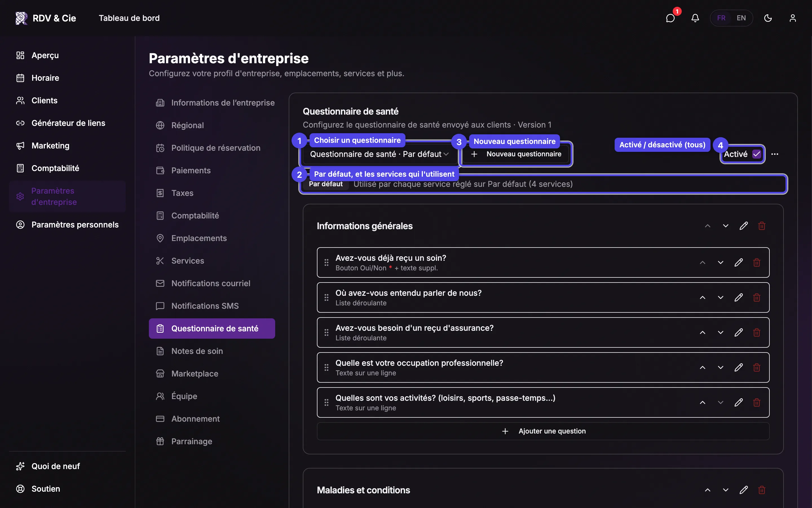This screenshot has width=812, height=508.
Task: Toggle dark mode moon icon
Action: [768, 18]
